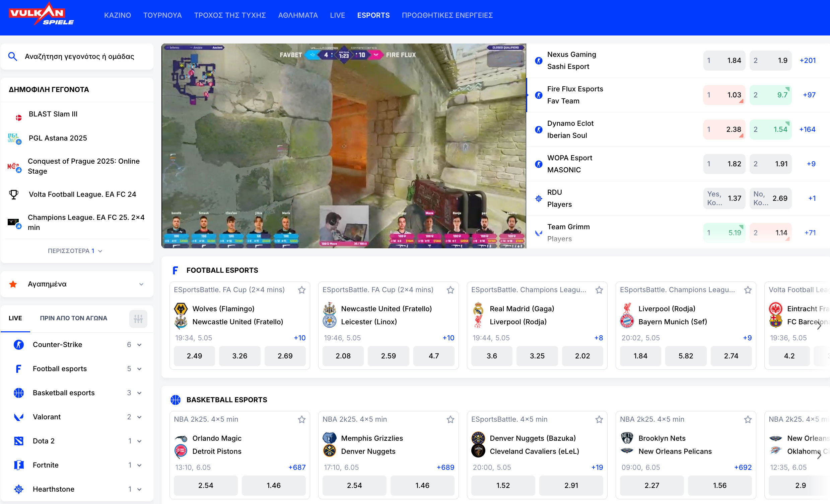
Task: Click the Counter-Strike icon beside Nexus Gaming
Action: (539, 61)
